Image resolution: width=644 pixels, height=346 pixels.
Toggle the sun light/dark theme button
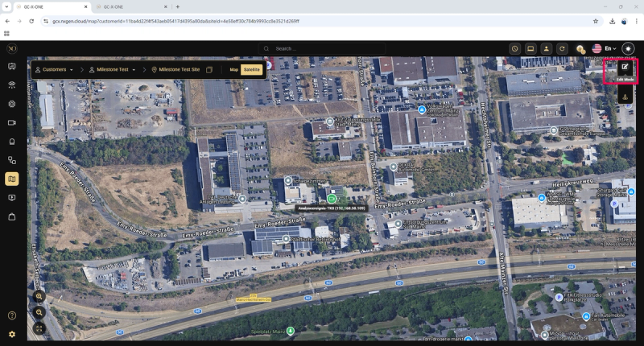[628, 48]
